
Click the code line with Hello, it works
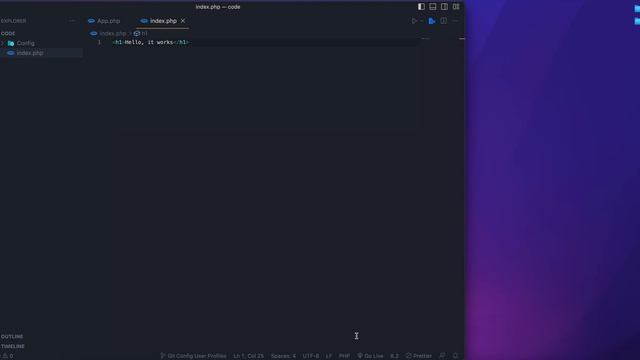click(151, 42)
